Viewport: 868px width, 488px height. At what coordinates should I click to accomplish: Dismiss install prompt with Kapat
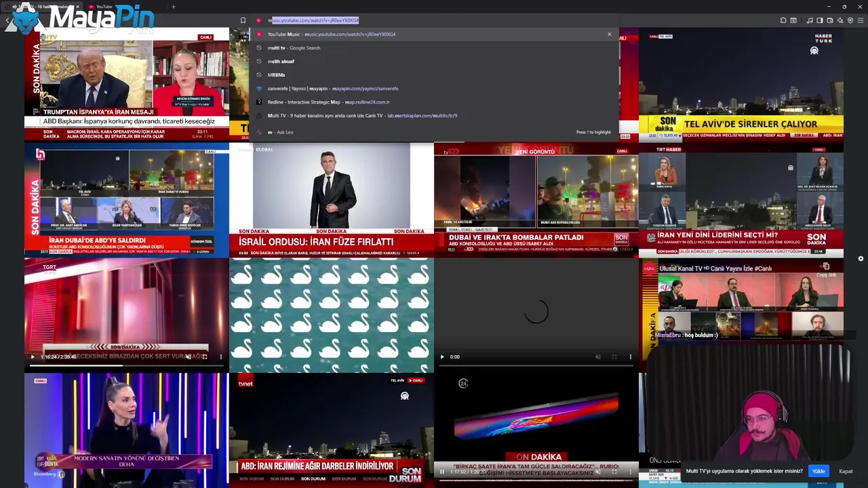846,471
